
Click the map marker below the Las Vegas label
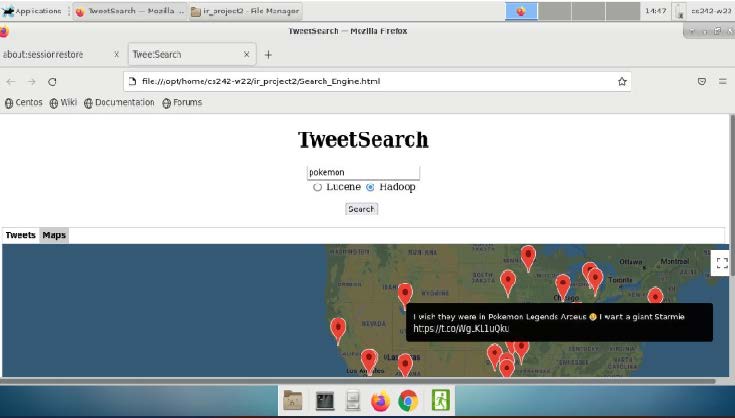[x=405, y=366]
